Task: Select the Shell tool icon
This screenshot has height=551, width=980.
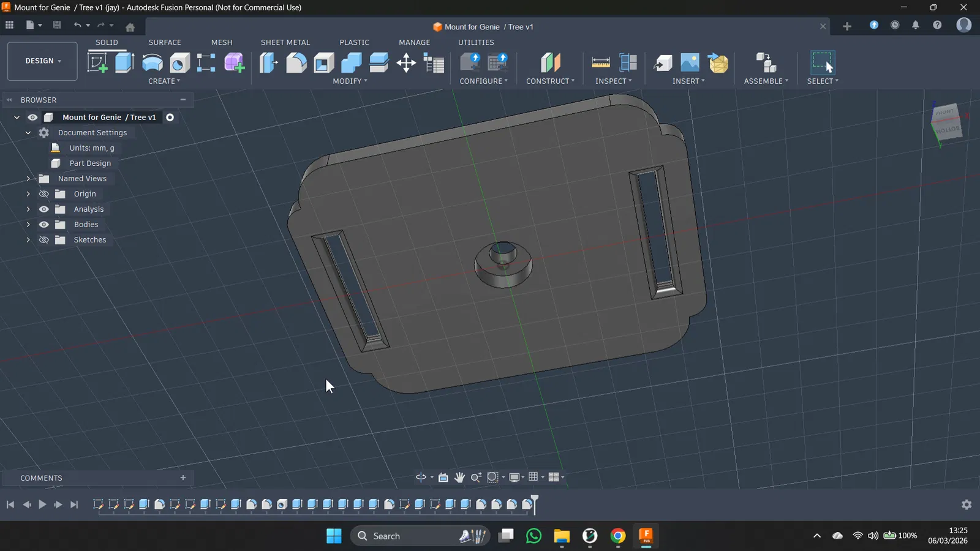Action: click(x=324, y=62)
